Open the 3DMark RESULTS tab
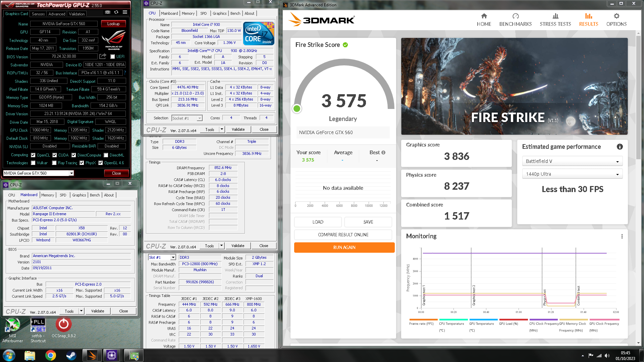 pyautogui.click(x=589, y=20)
